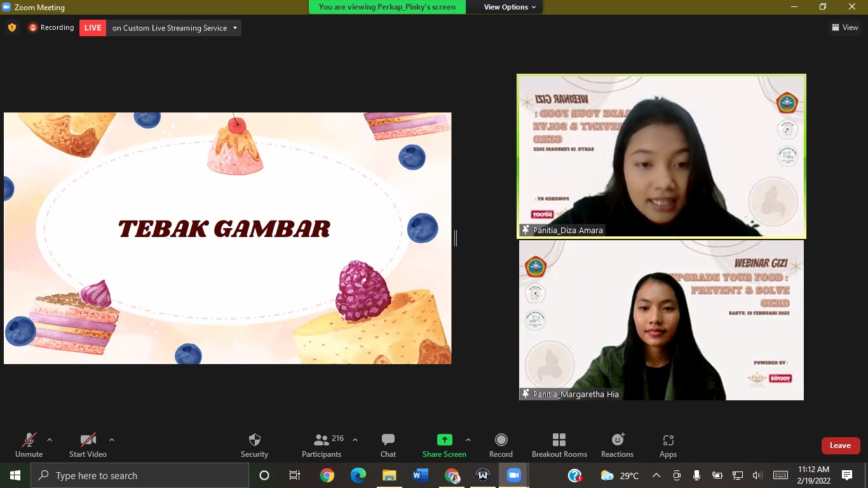Click the encryption shield icon
Viewport: 868px width, 488px height.
(12, 27)
